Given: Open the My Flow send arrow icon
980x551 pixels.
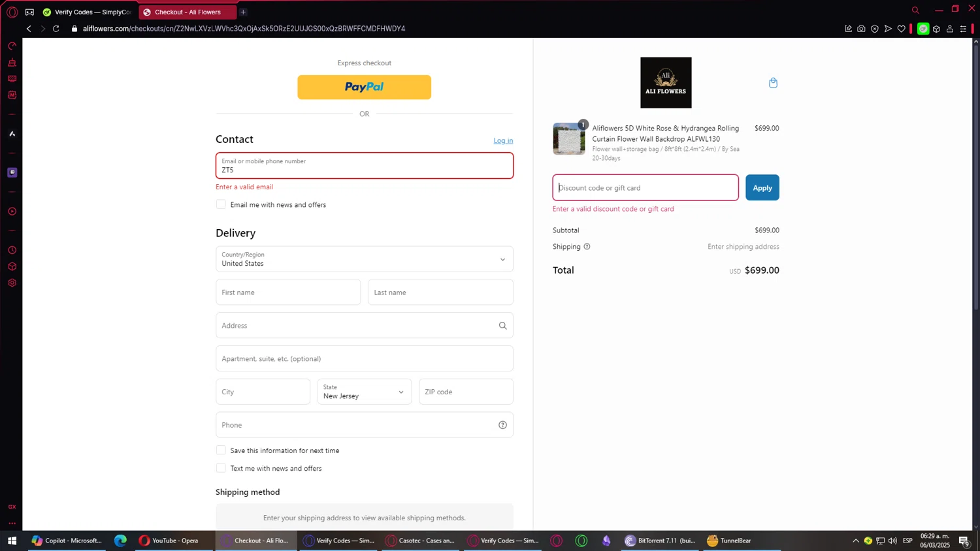Looking at the screenshot, I should pyautogui.click(x=888, y=29).
